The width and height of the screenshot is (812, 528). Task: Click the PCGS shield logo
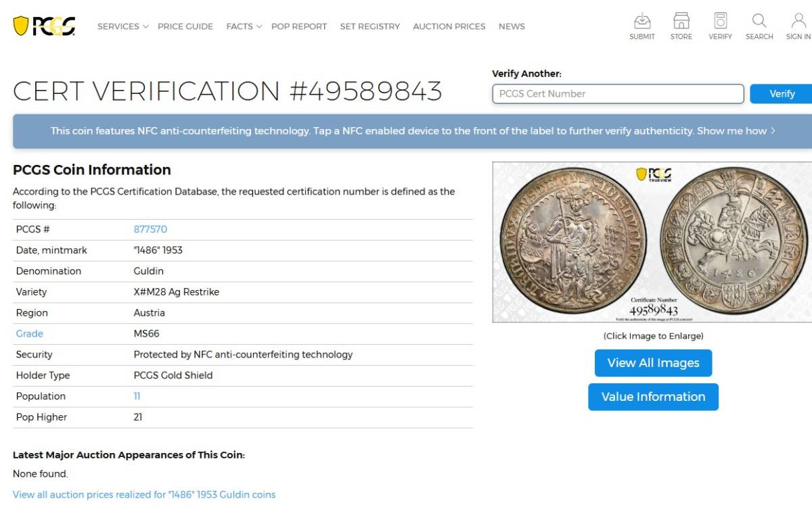pos(44,26)
